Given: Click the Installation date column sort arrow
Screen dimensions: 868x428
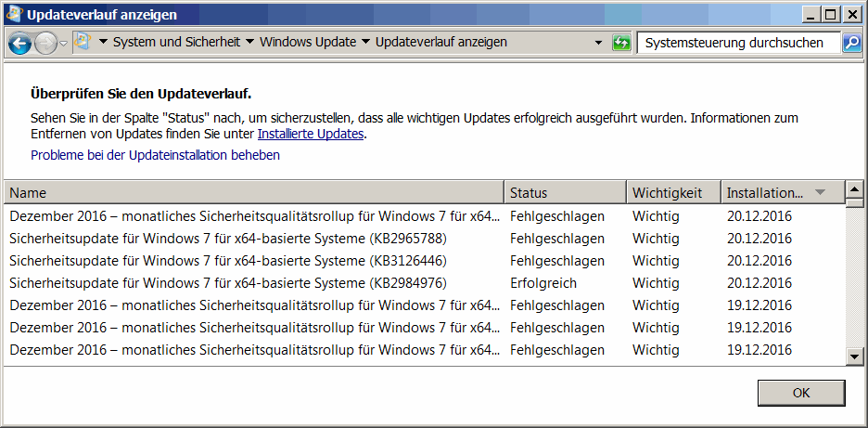Looking at the screenshot, I should tap(819, 193).
